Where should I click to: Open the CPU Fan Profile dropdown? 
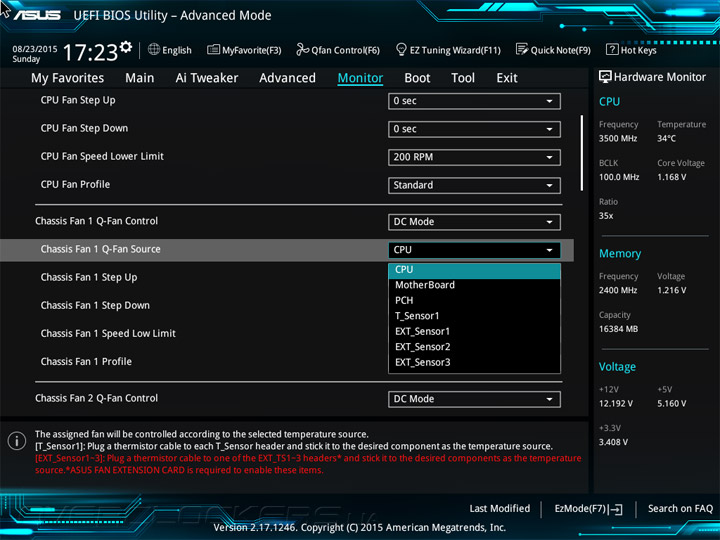coord(474,185)
